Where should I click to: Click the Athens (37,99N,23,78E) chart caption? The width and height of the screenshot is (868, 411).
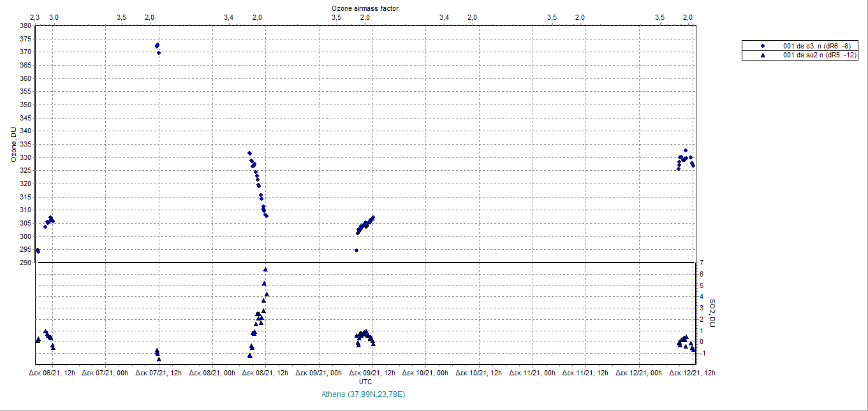365,394
